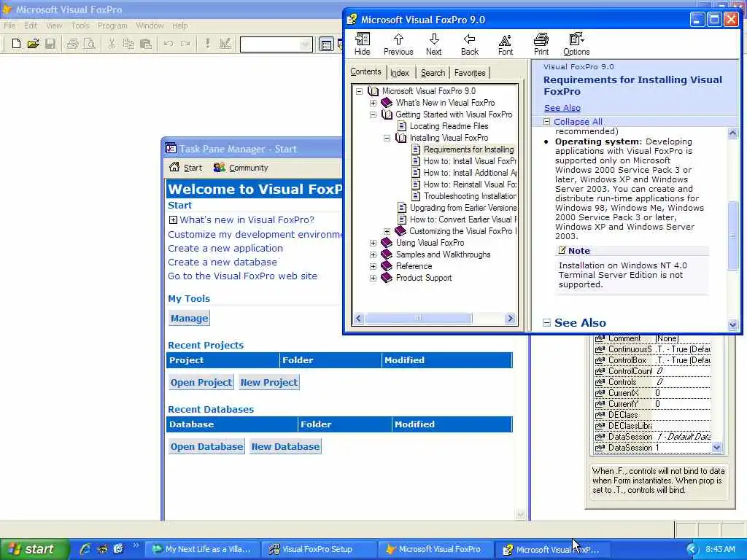Click the Print Preview toolbar icon
Screen dimensions: 747x560
(x=89, y=44)
